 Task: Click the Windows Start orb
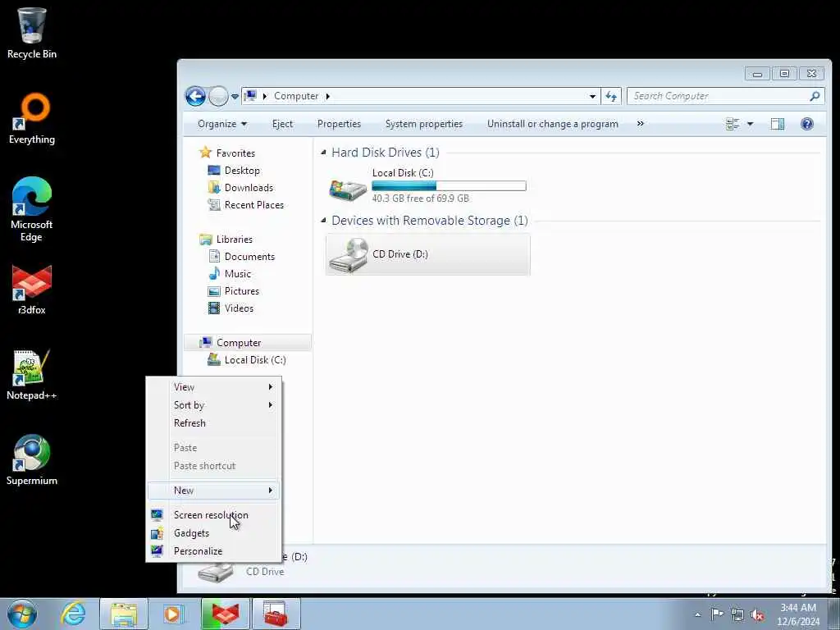[x=22, y=614]
